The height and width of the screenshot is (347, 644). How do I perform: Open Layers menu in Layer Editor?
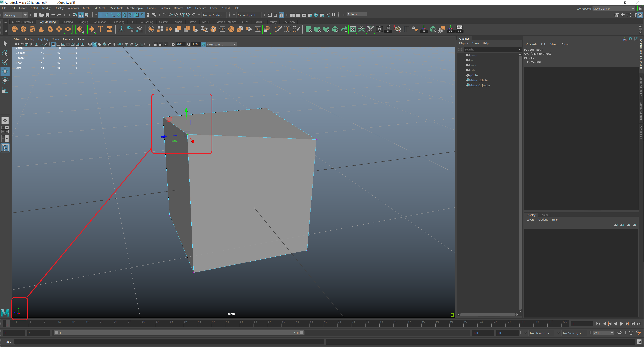(530, 220)
